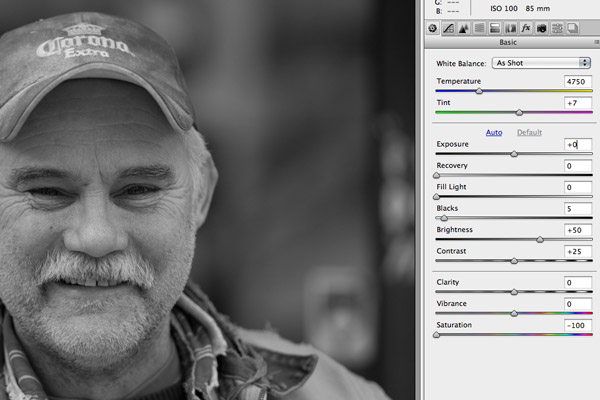The width and height of the screenshot is (600, 400).
Task: Open the Basic panel flyout menu
Action: [x=597, y=42]
